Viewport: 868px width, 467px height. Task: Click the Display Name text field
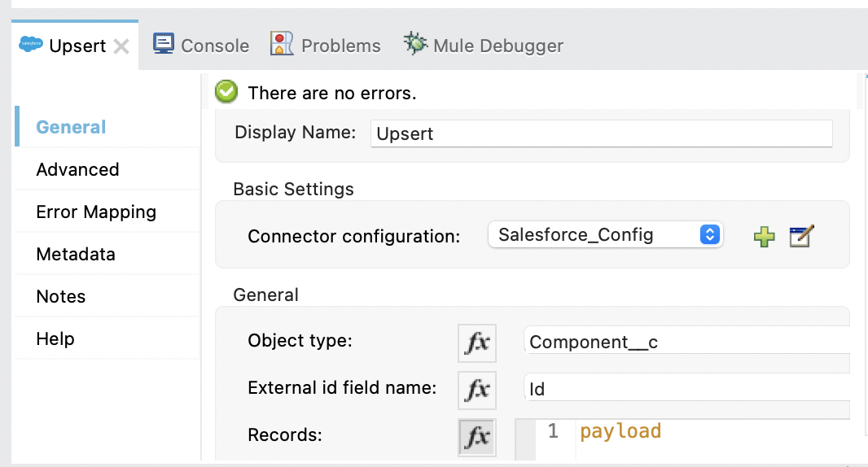(601, 134)
